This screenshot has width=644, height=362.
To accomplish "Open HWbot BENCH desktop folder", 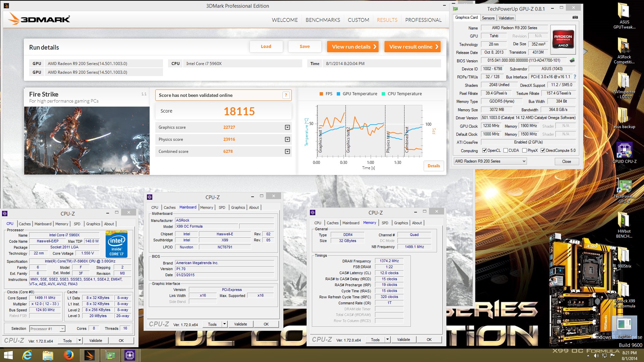I will tap(624, 225).
